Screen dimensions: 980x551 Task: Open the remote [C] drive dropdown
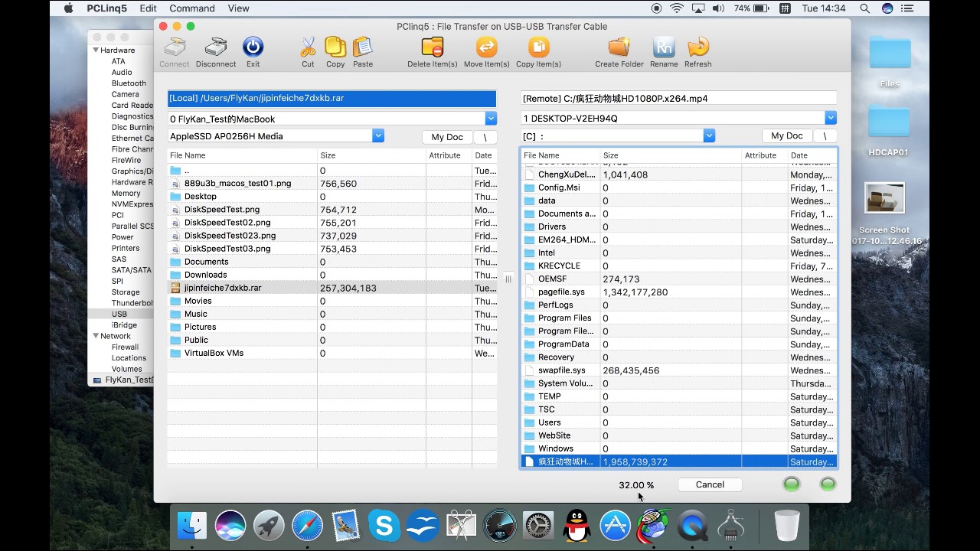point(709,135)
